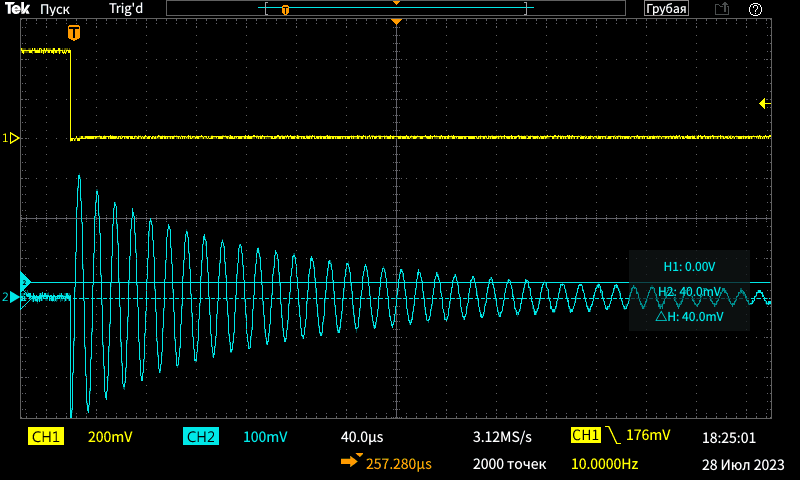Click the orange trigger position T marker
This screenshot has height=480, width=800.
[74, 33]
